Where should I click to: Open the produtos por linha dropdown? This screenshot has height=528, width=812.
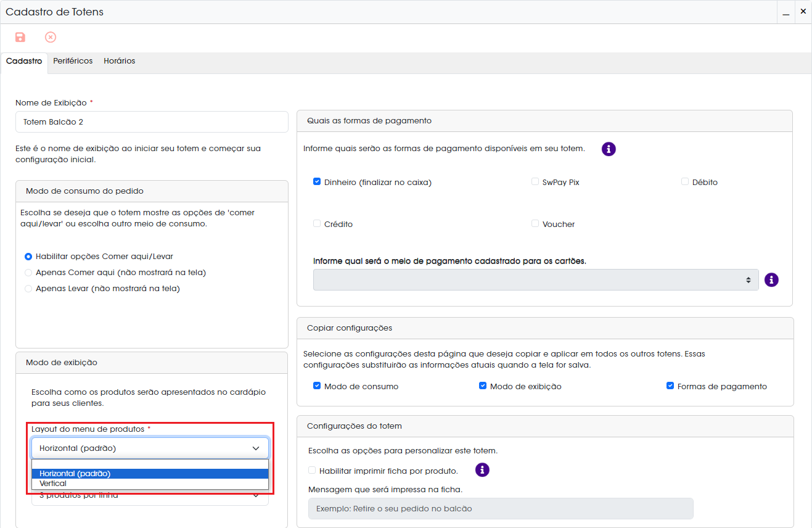(x=150, y=497)
